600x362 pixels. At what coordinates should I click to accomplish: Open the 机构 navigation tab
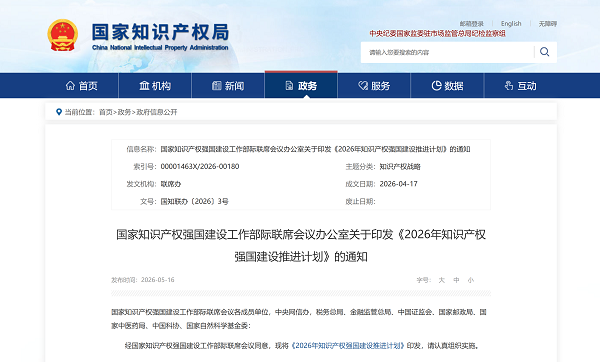click(155, 85)
